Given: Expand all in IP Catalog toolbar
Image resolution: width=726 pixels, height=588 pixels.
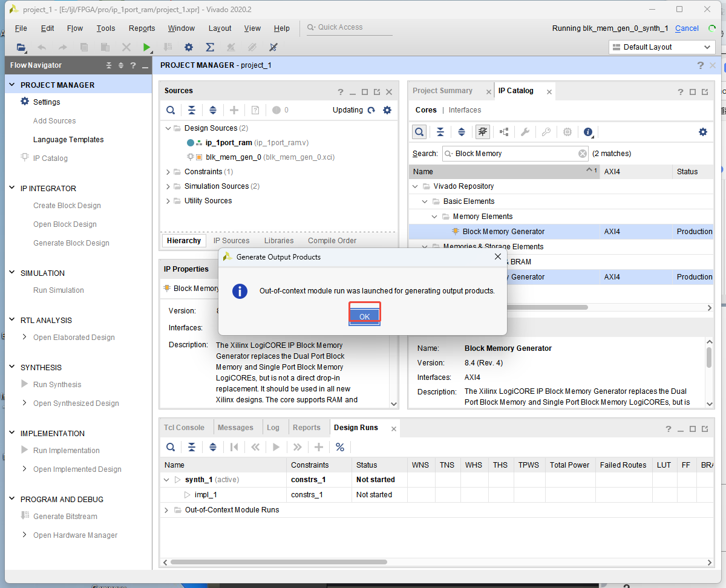Looking at the screenshot, I should pos(462,132).
